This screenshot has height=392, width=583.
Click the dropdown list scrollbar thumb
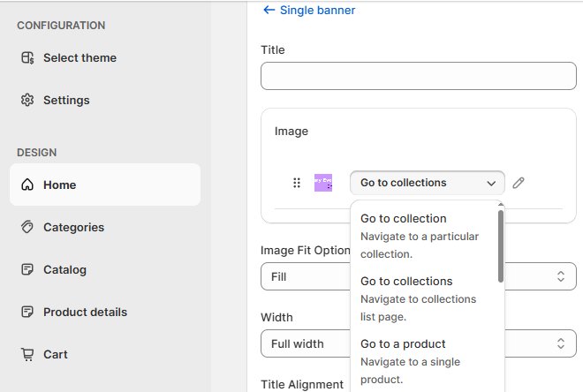coord(501,246)
